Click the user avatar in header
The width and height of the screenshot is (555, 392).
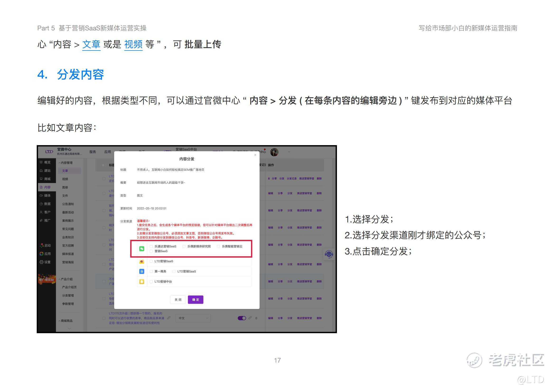tap(274, 152)
